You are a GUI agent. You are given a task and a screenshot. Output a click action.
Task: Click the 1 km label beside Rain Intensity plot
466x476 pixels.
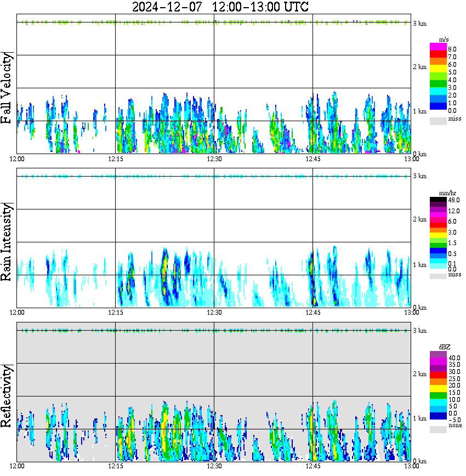[419, 265]
